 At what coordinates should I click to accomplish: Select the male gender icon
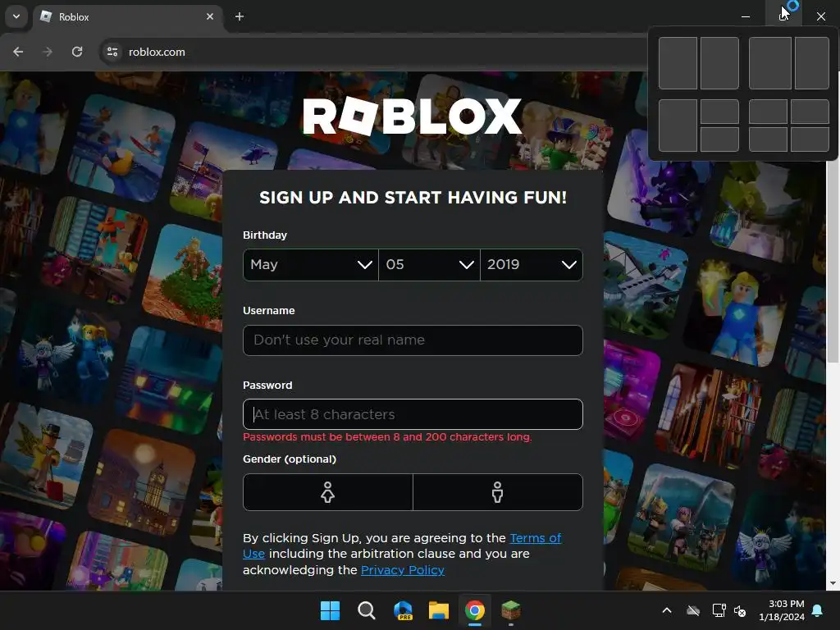(x=498, y=492)
